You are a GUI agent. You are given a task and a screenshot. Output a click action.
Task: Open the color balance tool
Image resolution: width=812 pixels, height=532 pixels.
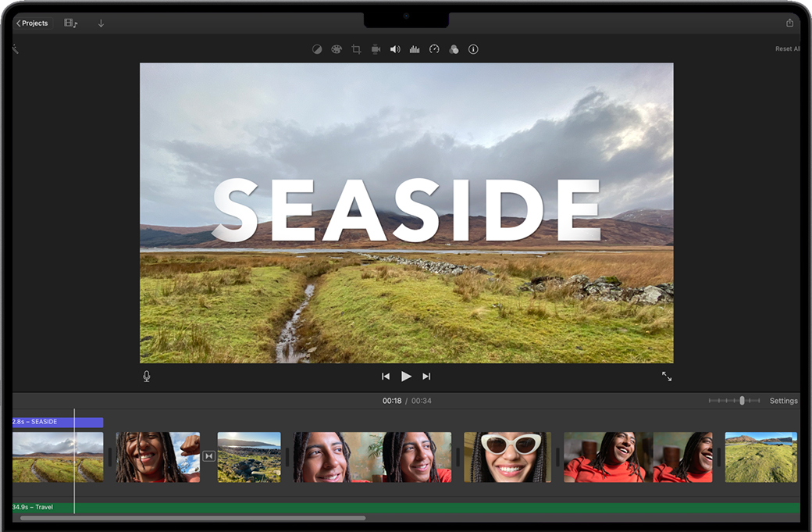coord(317,49)
